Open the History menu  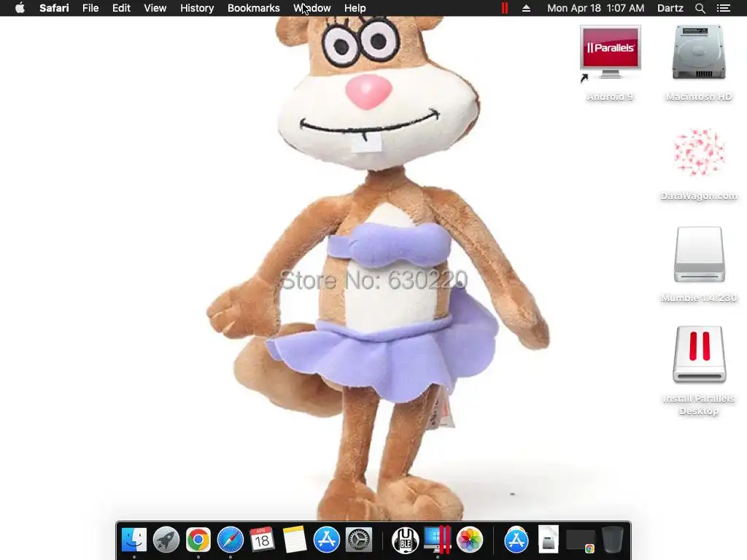[x=197, y=8]
